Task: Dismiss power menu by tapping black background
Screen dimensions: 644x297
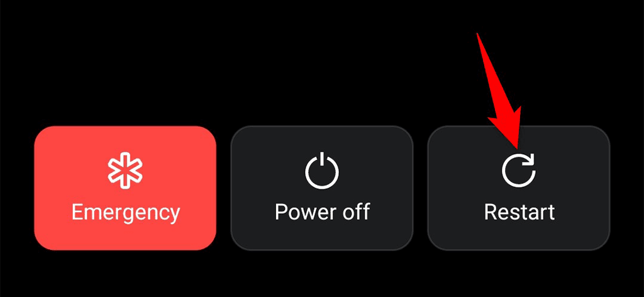Action: (247, 62)
